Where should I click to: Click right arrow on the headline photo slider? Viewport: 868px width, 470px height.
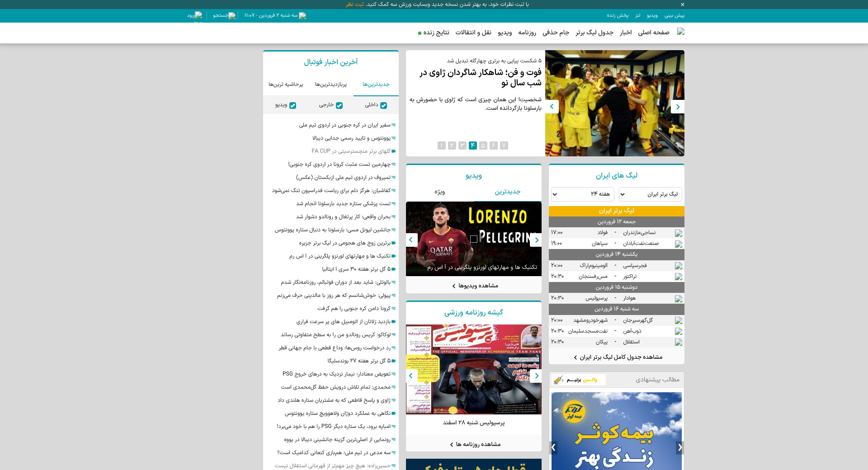coord(678,107)
